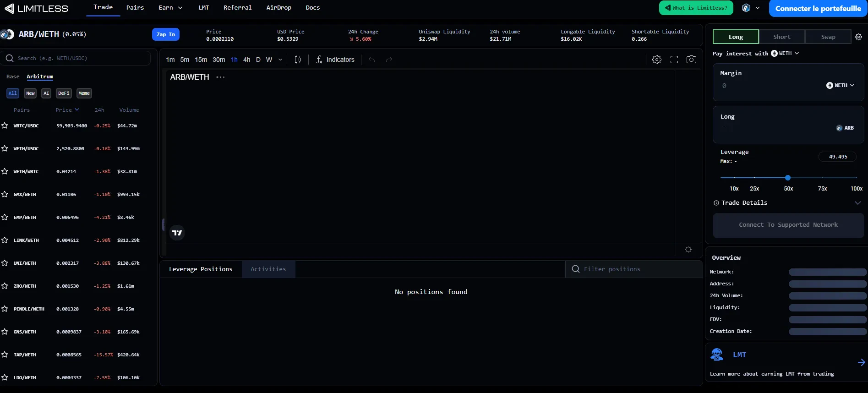This screenshot has width=868, height=393.
Task: Click the What is Limitless button
Action: click(696, 8)
